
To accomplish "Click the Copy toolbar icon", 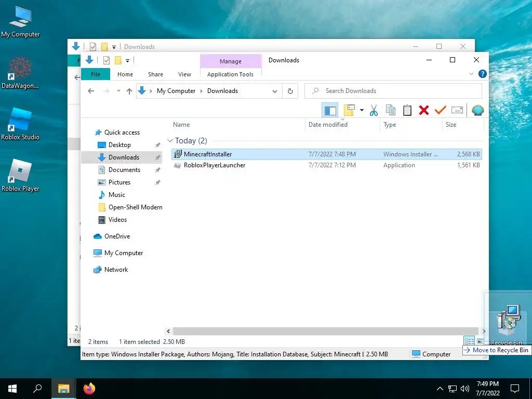I will (391, 110).
